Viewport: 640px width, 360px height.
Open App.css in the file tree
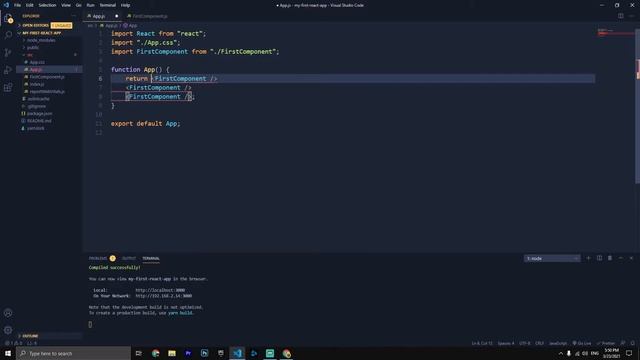tap(37, 62)
